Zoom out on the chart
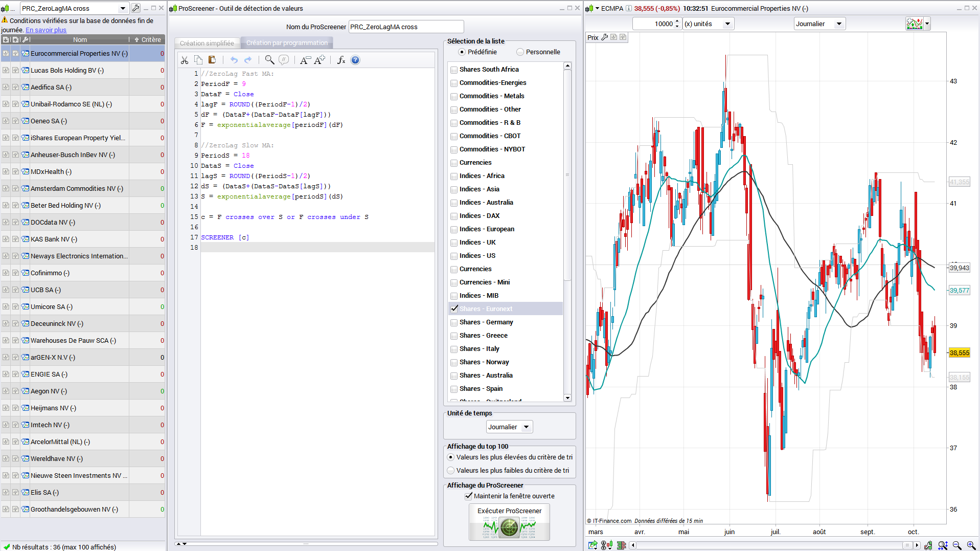The width and height of the screenshot is (980, 551). [x=957, y=545]
